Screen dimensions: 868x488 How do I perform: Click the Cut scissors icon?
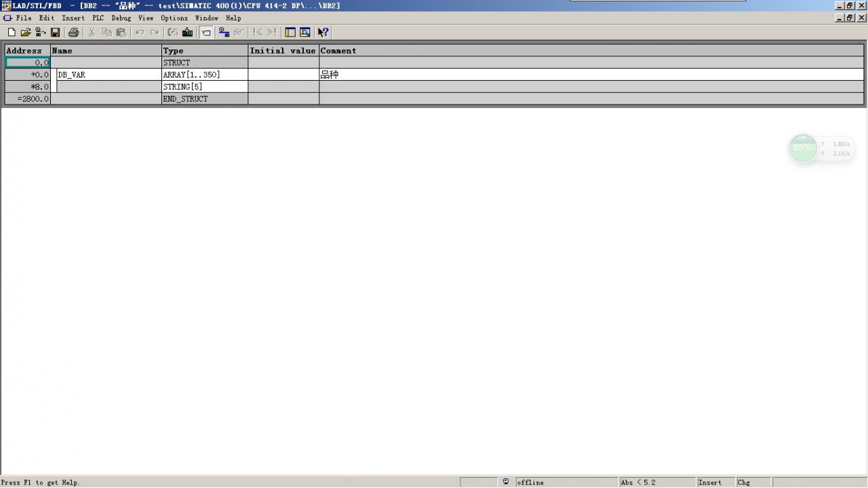tap(92, 32)
